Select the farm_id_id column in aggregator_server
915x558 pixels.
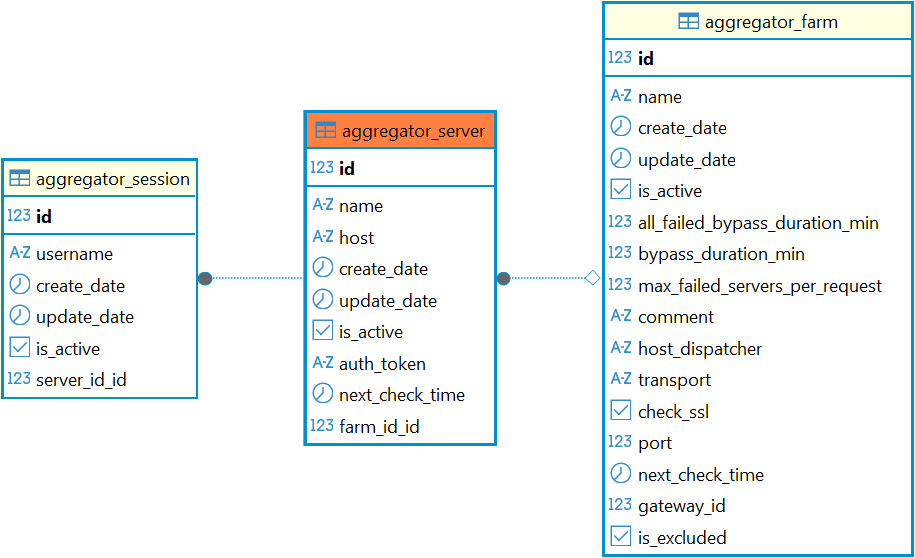pos(378,426)
